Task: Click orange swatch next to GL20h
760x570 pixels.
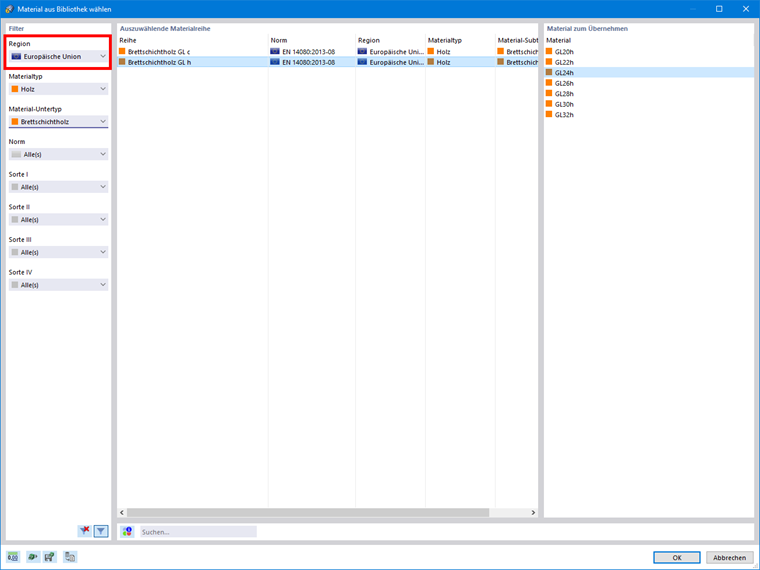Action: 549,51
